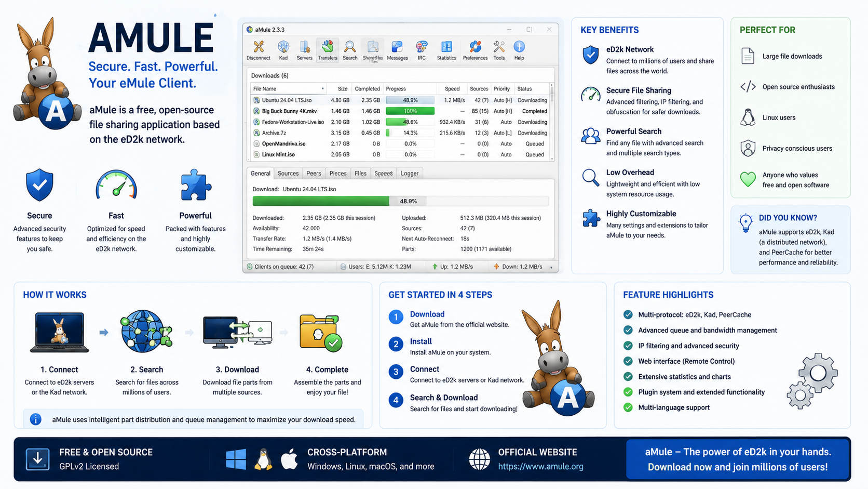Open the Files tab
This screenshot has height=489, width=868.
point(361,174)
